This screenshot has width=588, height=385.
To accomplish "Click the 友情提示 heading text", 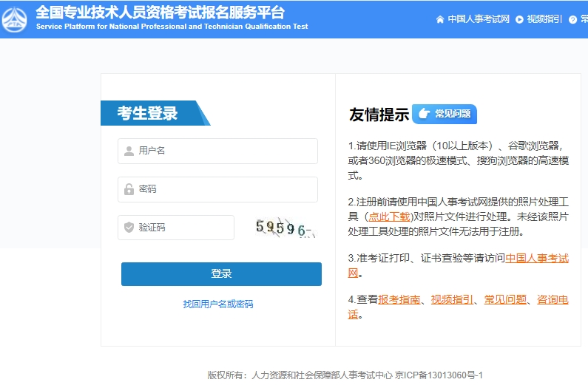I will [379, 115].
